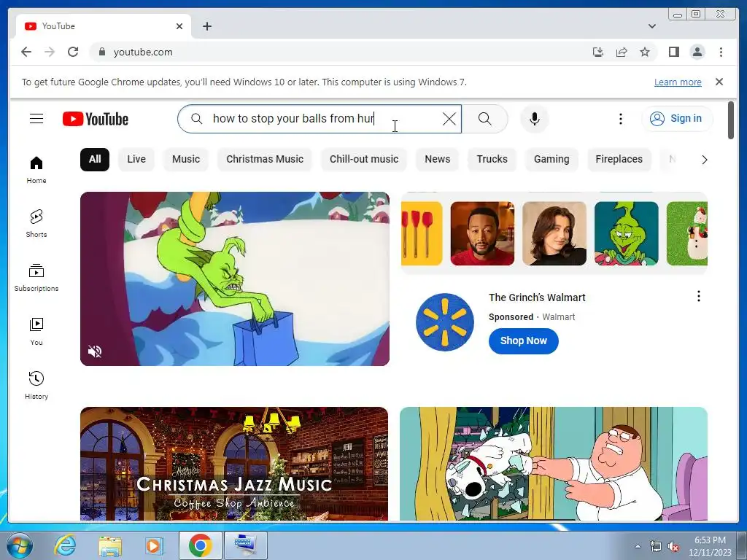Open the dark-haired woman ad tile
Viewport: 747px width, 560px height.
[554, 233]
